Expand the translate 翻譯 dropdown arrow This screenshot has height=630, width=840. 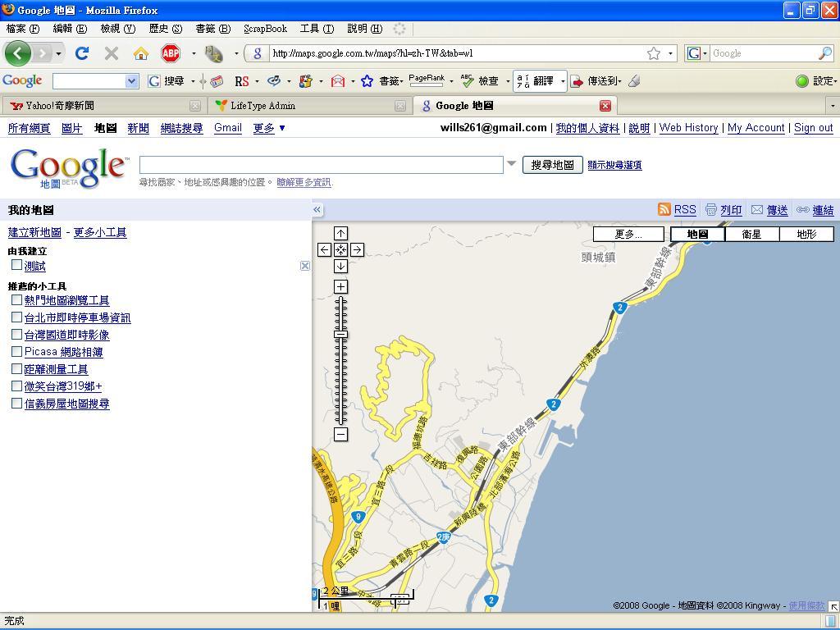(563, 81)
